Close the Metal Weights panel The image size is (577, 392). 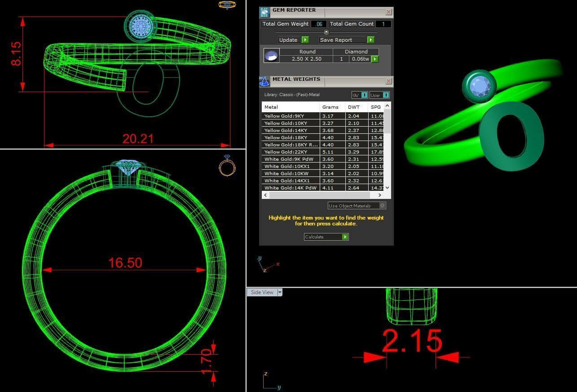(388, 81)
